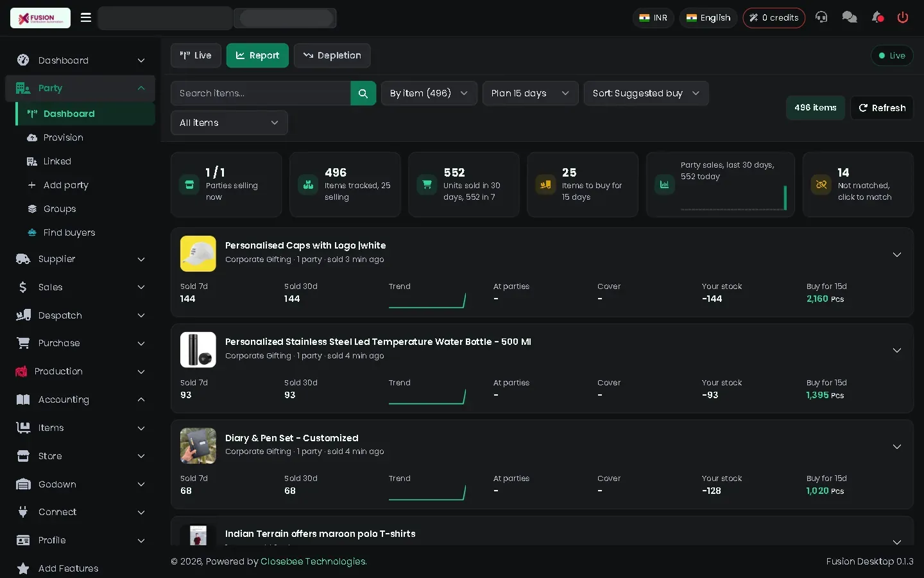This screenshot has height=578, width=924.
Task: Click the 0 credits button
Action: tap(774, 18)
